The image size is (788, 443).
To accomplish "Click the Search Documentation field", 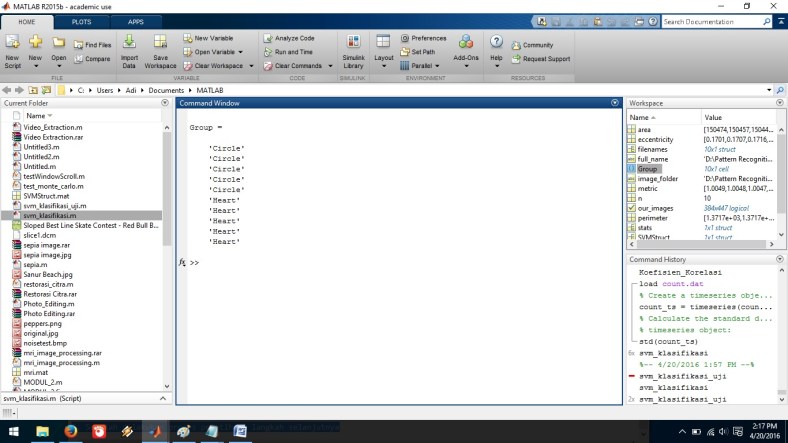I will pyautogui.click(x=715, y=21).
